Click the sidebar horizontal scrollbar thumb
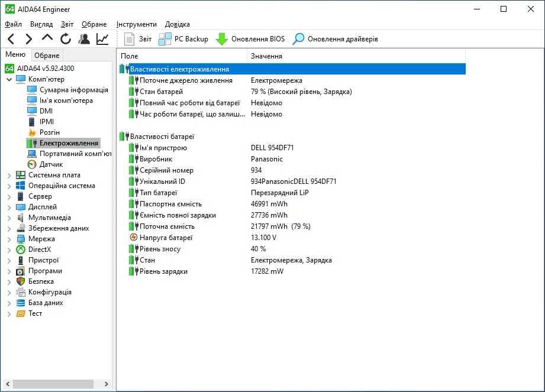The width and height of the screenshot is (545, 392). [x=53, y=384]
